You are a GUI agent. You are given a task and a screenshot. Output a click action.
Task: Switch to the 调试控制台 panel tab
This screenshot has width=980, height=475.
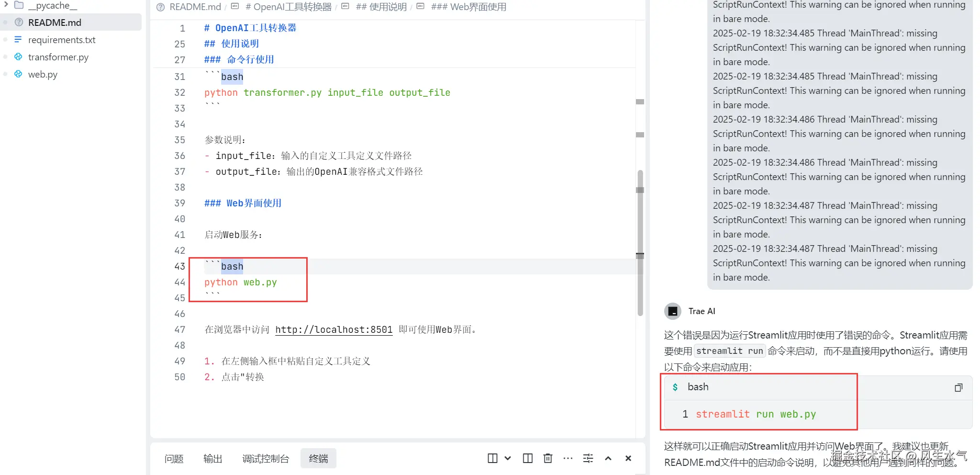pyautogui.click(x=266, y=459)
